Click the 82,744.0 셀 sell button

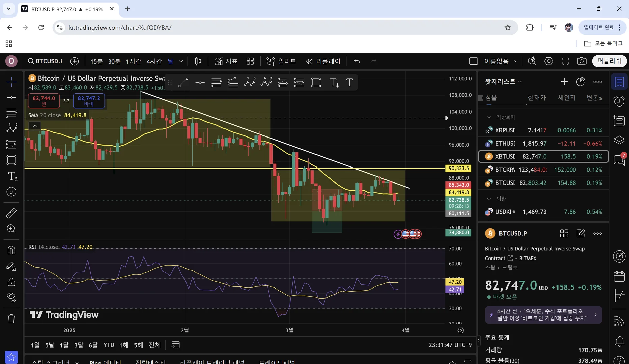44,101
